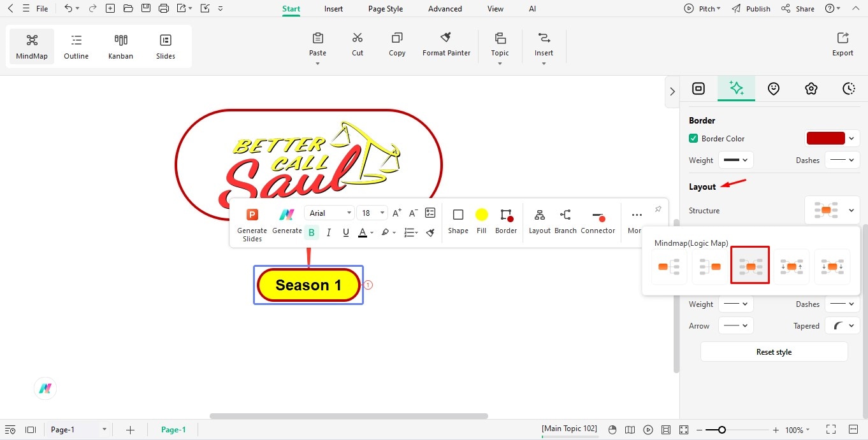Print using the printer icon
The height and width of the screenshot is (440, 868).
pyautogui.click(x=164, y=9)
